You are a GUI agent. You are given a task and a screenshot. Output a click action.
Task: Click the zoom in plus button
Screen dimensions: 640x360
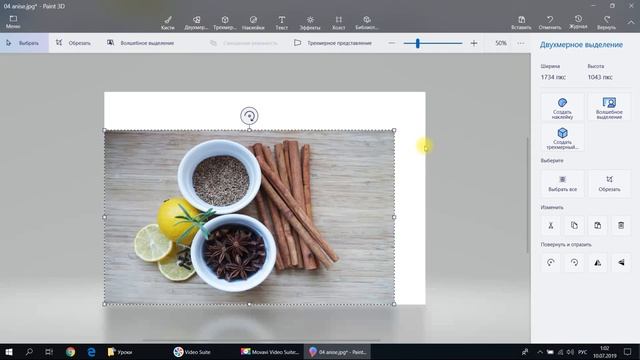tap(474, 43)
